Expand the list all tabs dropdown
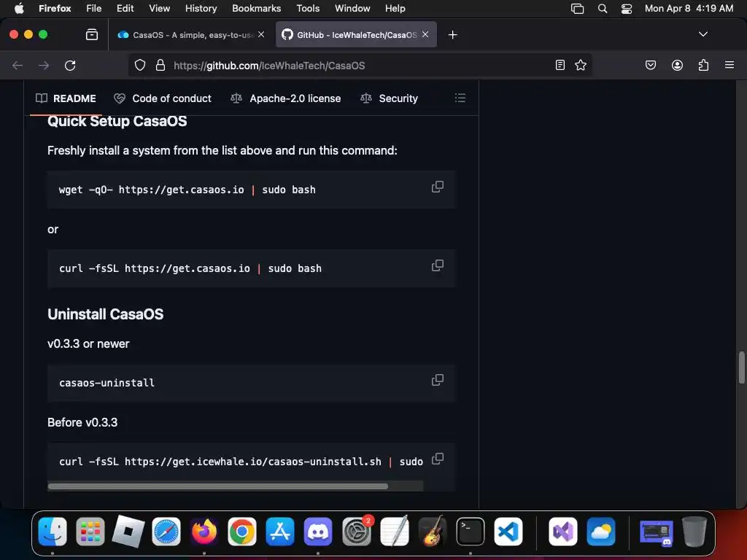Viewport: 747px width, 560px height. (703, 34)
